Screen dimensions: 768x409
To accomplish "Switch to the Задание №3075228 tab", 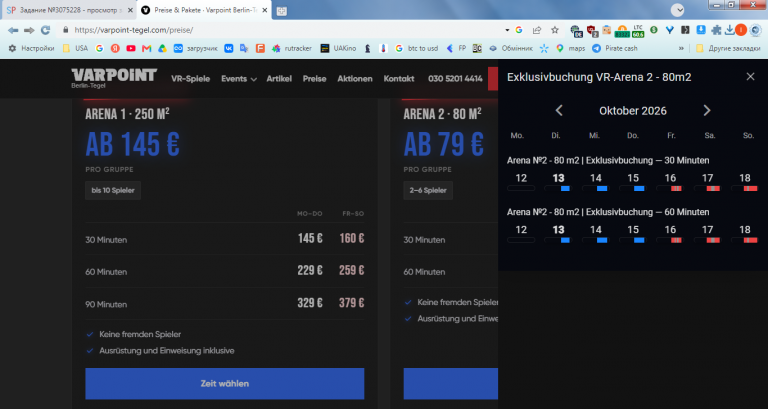I will pyautogui.click(x=69, y=10).
